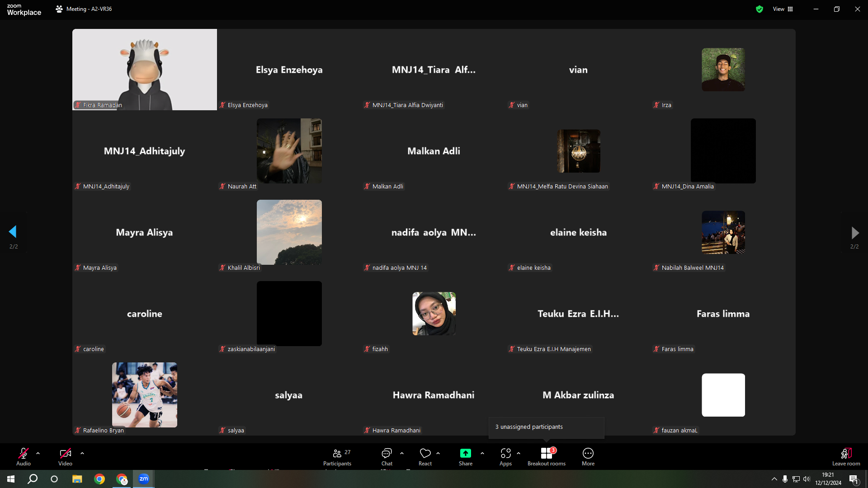Open the More options menu

pos(588,456)
